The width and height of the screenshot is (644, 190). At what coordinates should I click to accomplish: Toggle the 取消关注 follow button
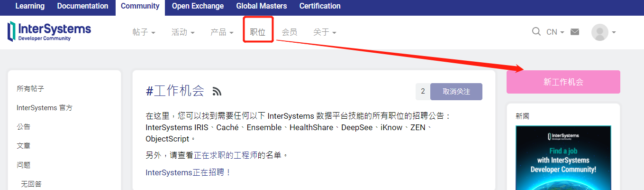456,92
